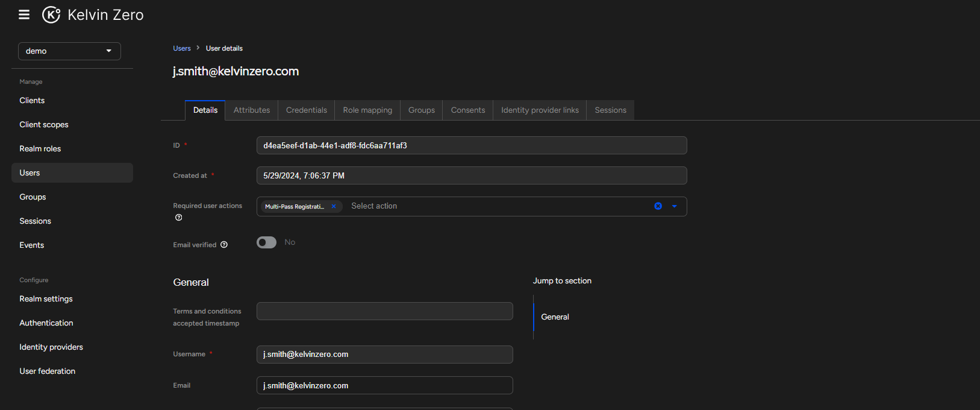
Task: Open Authentication from the Configure section
Action: point(46,323)
